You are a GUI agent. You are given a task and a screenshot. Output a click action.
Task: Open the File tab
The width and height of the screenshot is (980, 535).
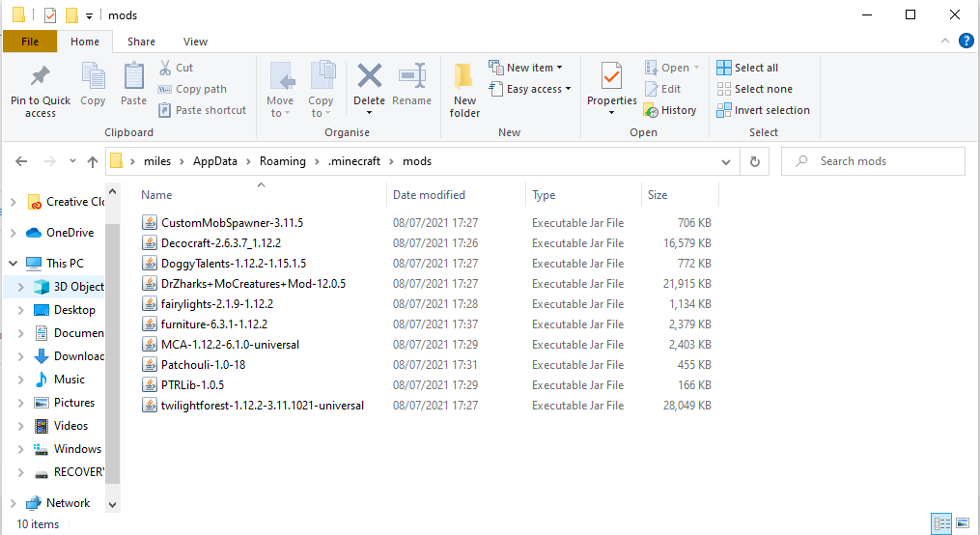30,42
